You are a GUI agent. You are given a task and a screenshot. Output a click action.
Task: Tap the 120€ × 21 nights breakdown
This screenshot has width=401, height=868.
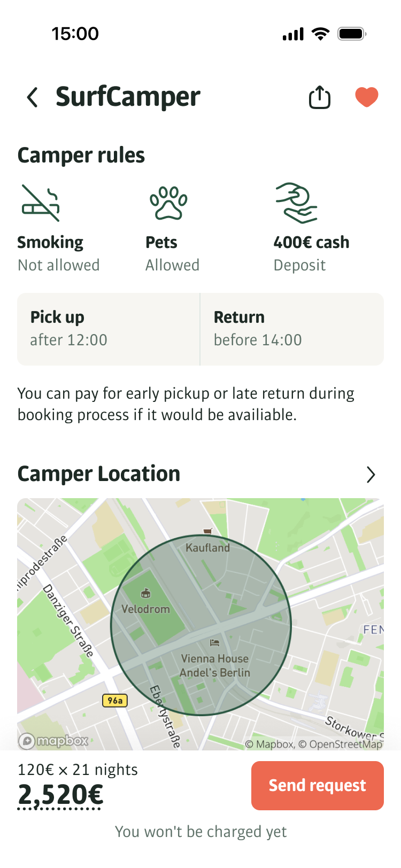(x=78, y=770)
